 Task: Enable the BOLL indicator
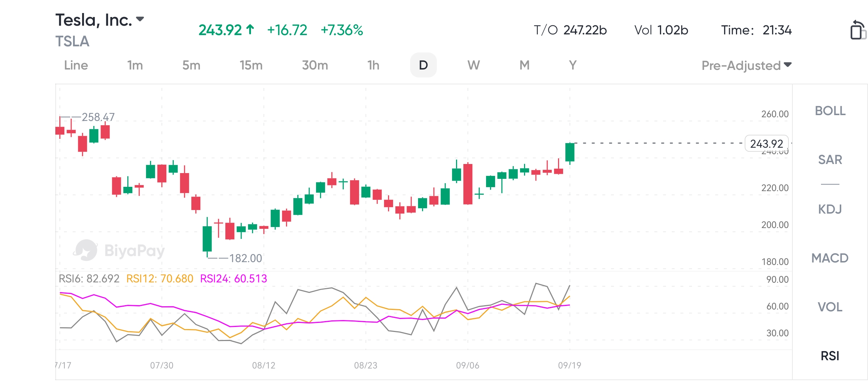click(x=830, y=111)
